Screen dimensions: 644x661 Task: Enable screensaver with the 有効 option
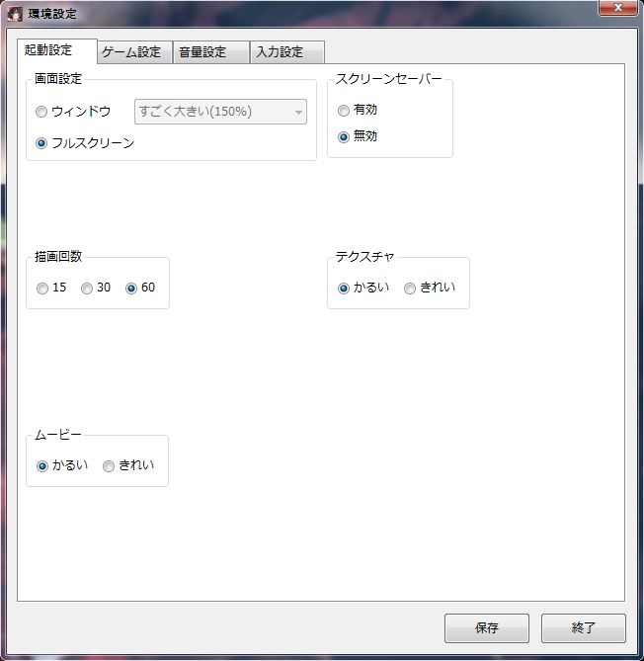pos(344,111)
